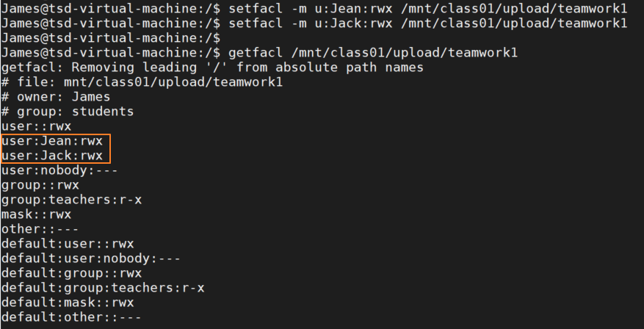644x329 pixels.
Task: Click the non-default mask::rwx line
Action: click(36, 214)
